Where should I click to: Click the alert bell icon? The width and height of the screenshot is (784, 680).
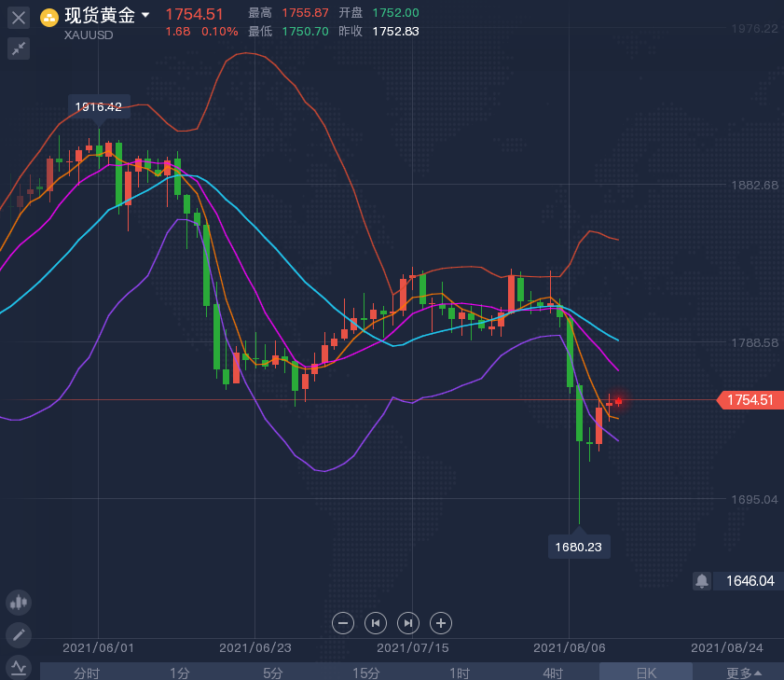702,581
